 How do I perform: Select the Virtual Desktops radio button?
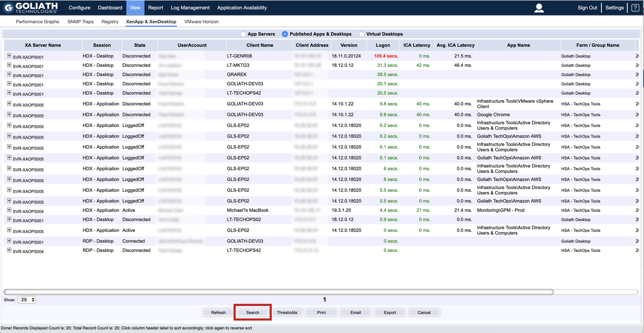tap(362, 34)
